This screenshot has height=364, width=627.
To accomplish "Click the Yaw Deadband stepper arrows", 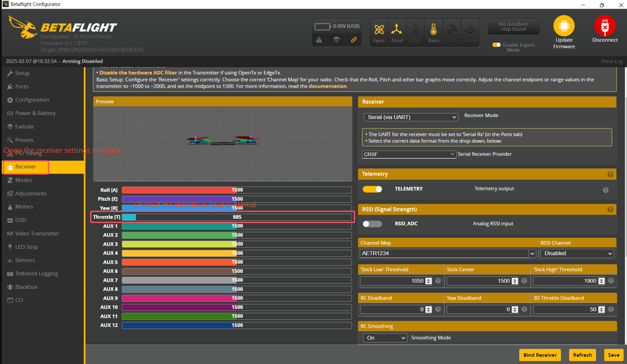I will (515, 310).
